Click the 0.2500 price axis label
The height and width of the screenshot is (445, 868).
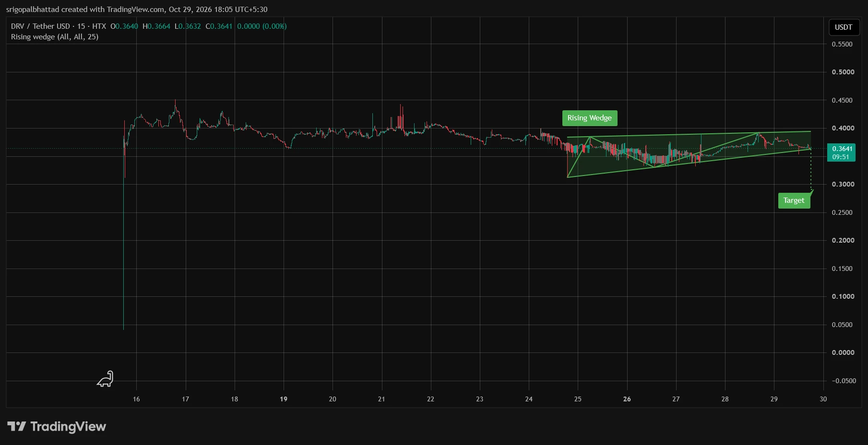click(x=843, y=212)
